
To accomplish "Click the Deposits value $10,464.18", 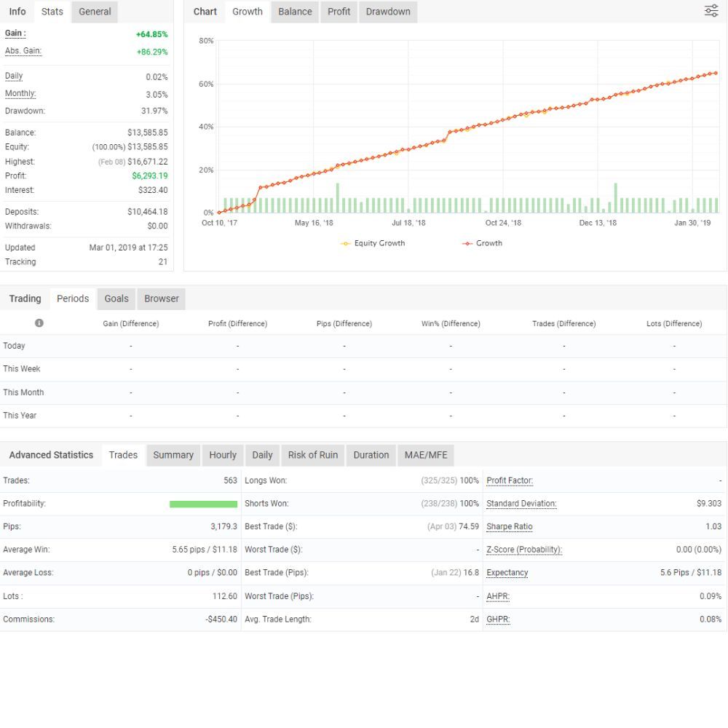I will tap(148, 212).
